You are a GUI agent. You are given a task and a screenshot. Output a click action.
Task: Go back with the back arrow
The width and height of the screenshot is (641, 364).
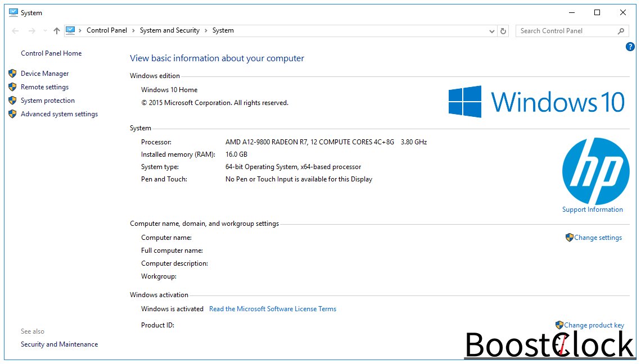[16, 31]
